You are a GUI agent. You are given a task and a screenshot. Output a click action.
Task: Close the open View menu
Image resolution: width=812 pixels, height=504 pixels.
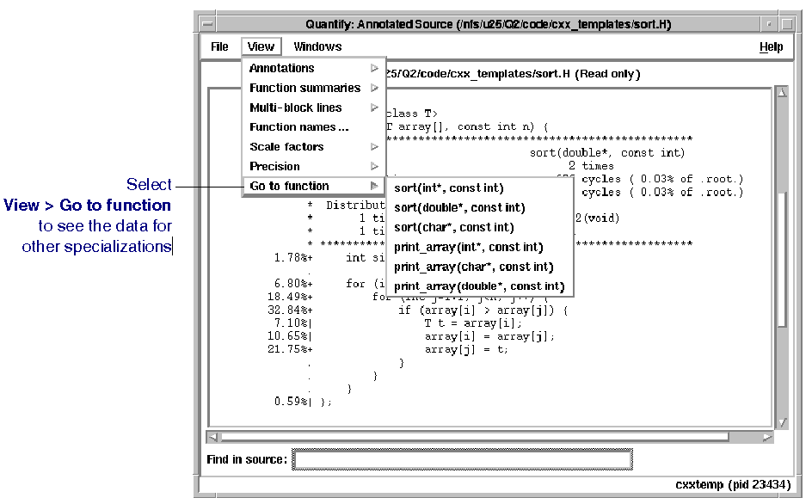pyautogui.click(x=261, y=46)
